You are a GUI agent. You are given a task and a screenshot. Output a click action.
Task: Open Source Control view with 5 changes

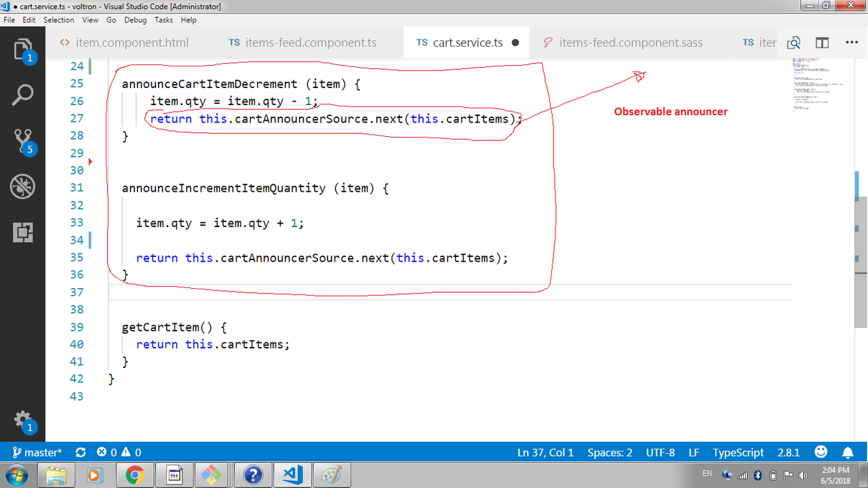(x=22, y=141)
